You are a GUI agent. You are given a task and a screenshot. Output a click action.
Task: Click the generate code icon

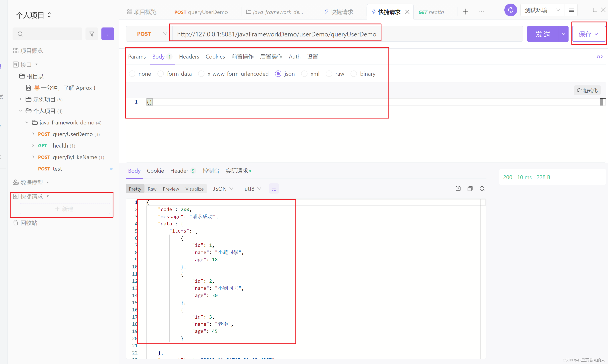pyautogui.click(x=599, y=57)
